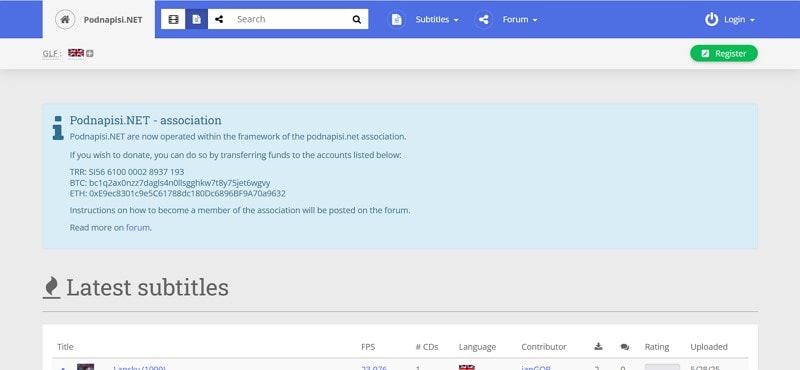Select the movie film search mode icon
Viewport: 800px width, 370px height.
coord(173,19)
